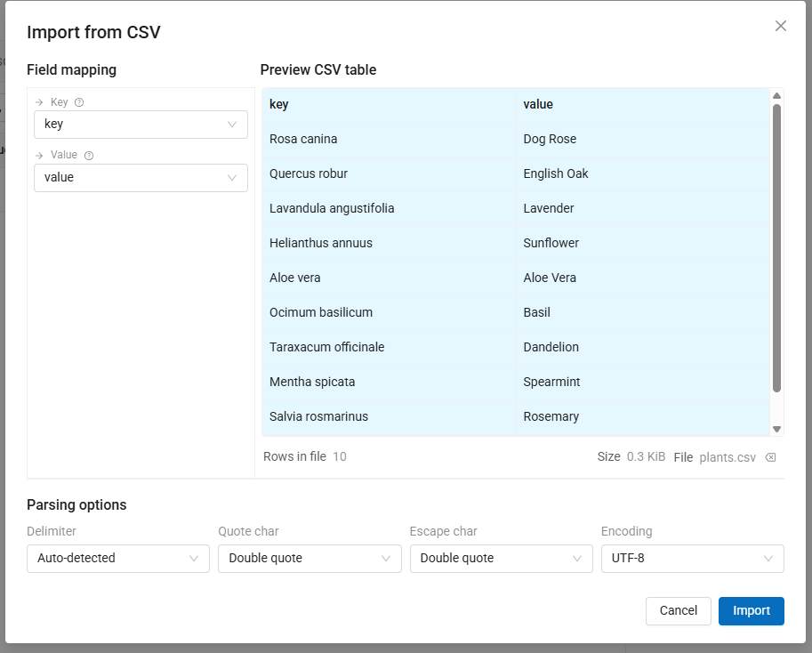Close the Import from CSV dialog
The height and width of the screenshot is (653, 812).
coord(780,26)
